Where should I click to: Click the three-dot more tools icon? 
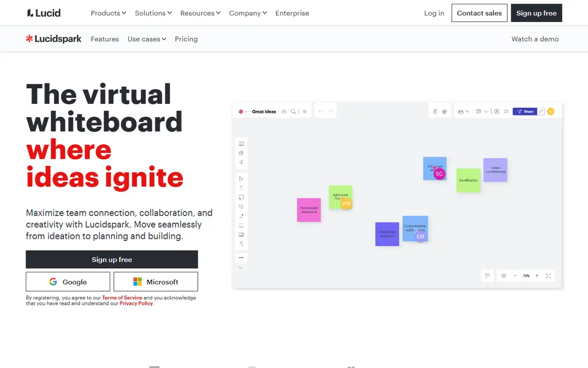click(241, 257)
